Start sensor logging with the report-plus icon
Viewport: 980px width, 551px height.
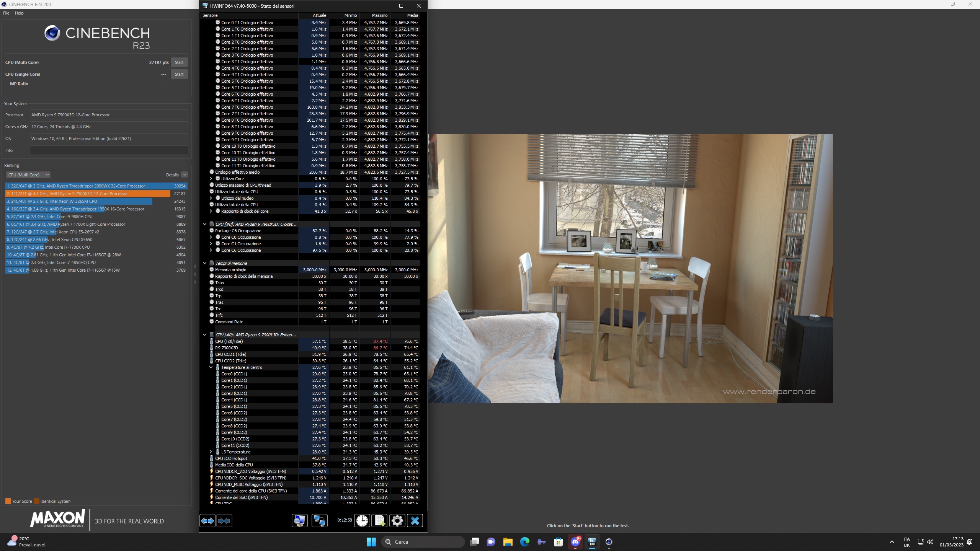point(379,520)
